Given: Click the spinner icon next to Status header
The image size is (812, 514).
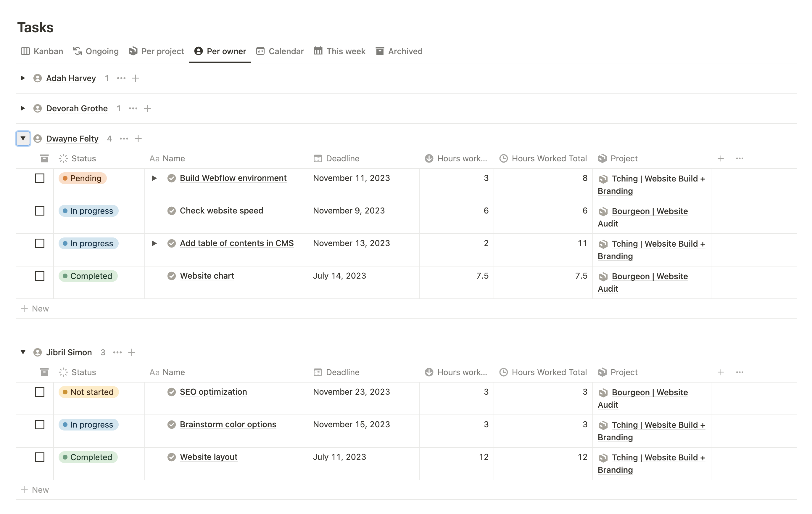Looking at the screenshot, I should 63,158.
